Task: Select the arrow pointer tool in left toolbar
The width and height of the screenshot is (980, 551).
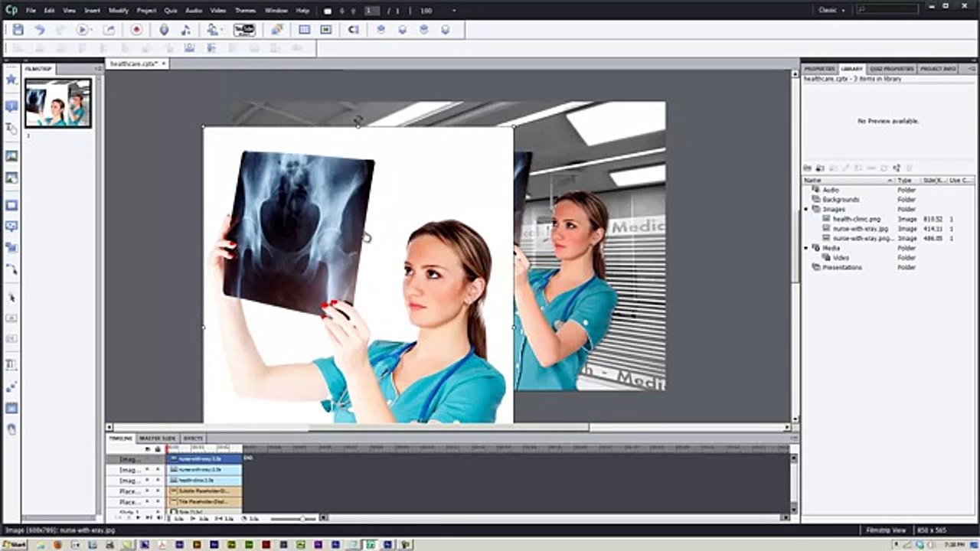Action: pyautogui.click(x=11, y=297)
